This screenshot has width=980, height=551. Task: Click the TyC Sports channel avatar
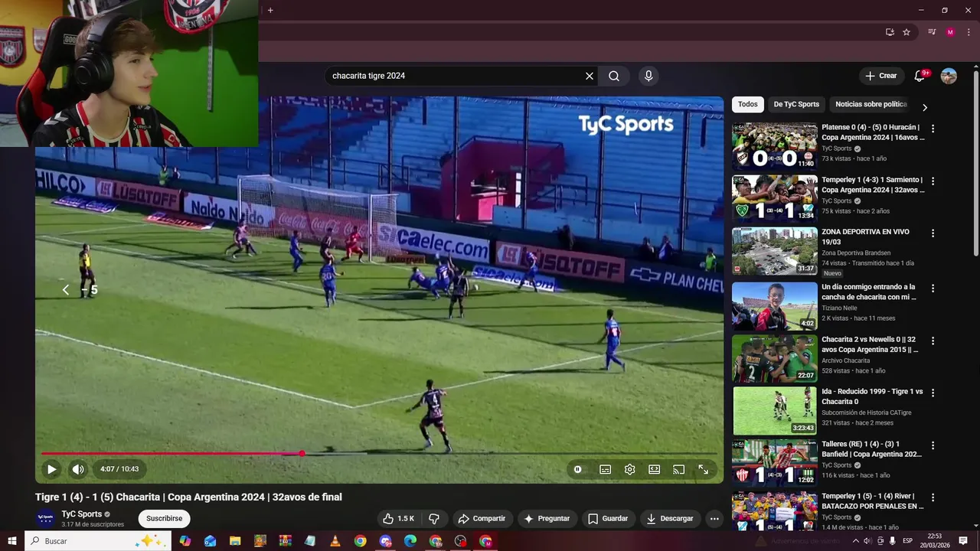(x=45, y=518)
